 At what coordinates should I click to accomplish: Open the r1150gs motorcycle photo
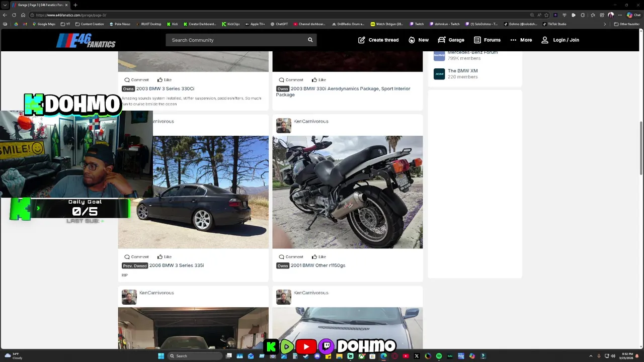click(x=348, y=192)
